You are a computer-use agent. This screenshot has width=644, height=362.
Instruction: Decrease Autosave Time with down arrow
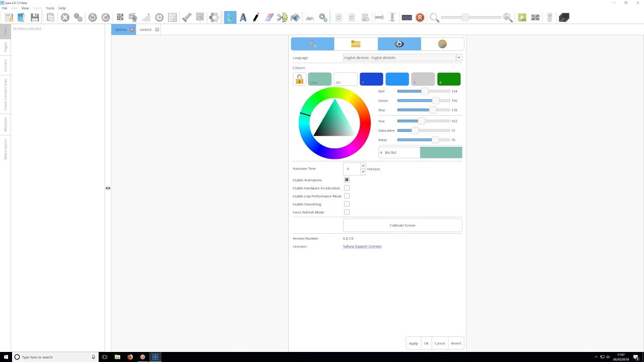pyautogui.click(x=363, y=172)
